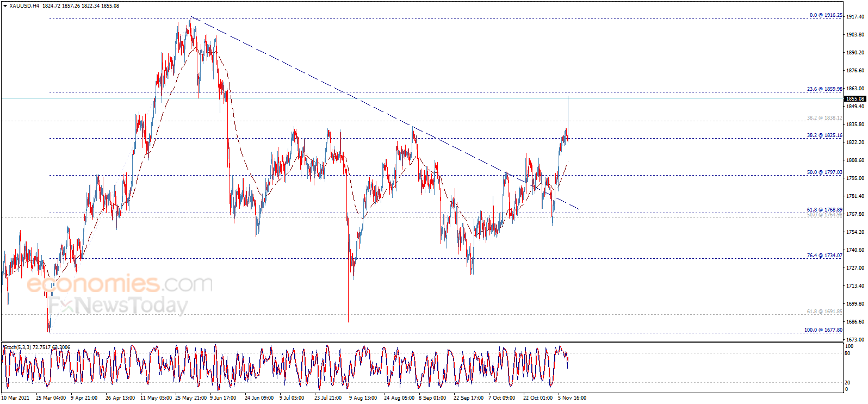Click the 25 May 21:00 time label
868x404 pixels.
point(191,398)
